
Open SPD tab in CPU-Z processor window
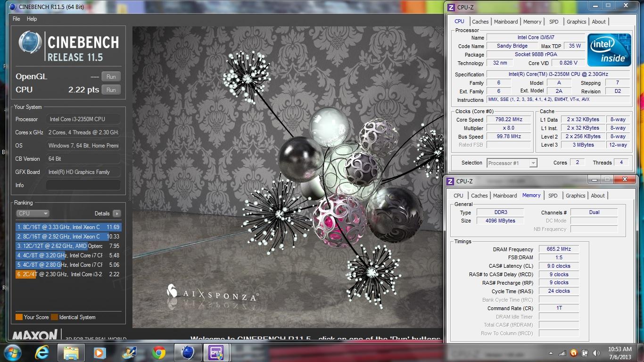point(554,22)
